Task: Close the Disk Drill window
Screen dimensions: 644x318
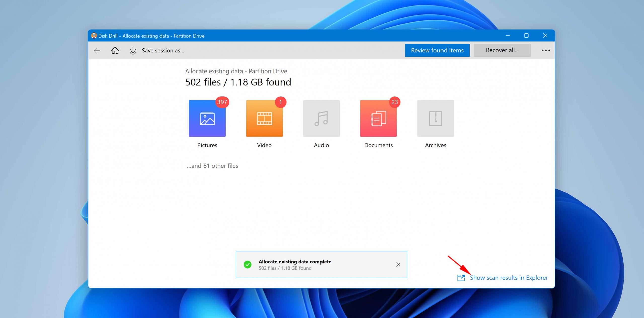Action: click(545, 36)
